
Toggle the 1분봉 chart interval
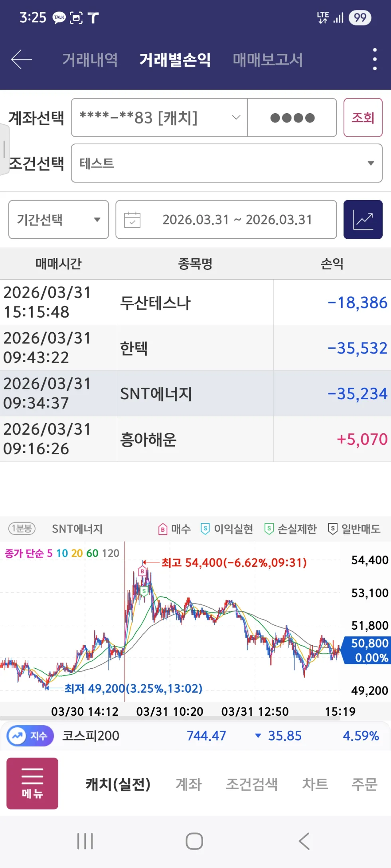click(x=21, y=529)
